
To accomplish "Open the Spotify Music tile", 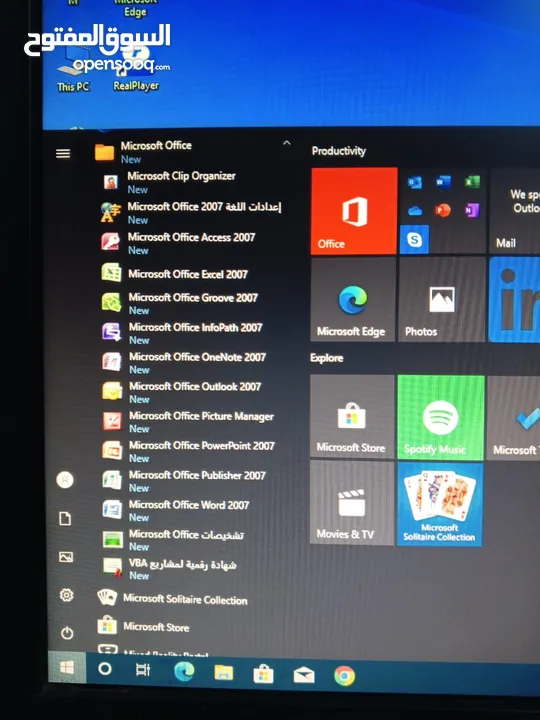I will point(441,417).
